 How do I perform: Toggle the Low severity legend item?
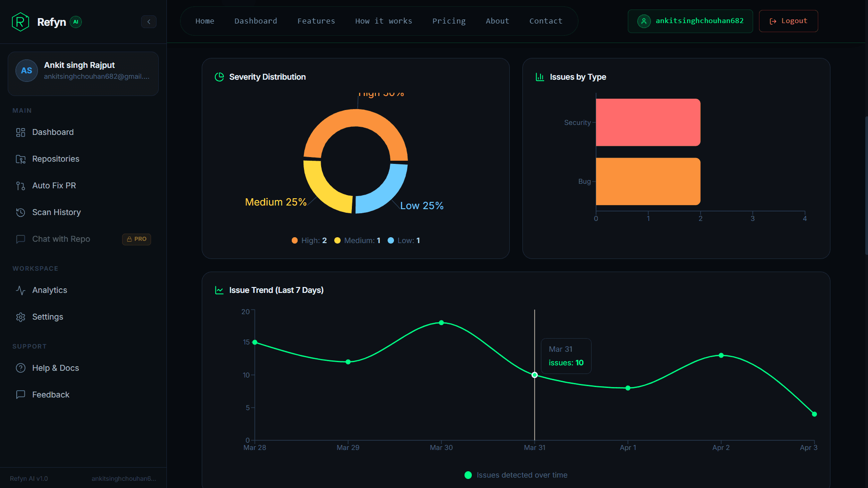coord(404,240)
